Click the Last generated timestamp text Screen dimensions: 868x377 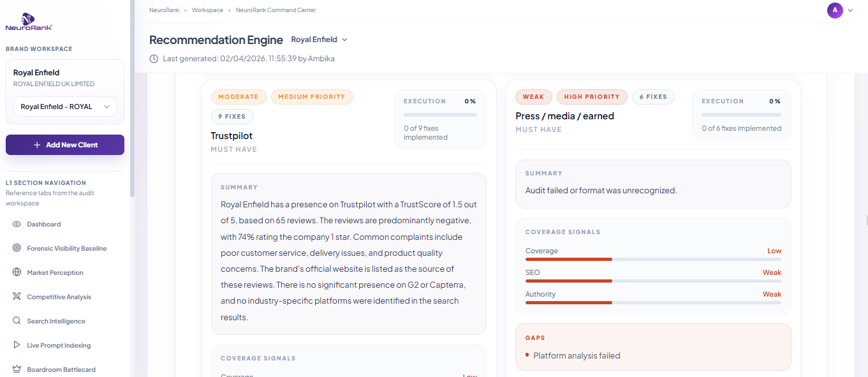click(x=249, y=59)
